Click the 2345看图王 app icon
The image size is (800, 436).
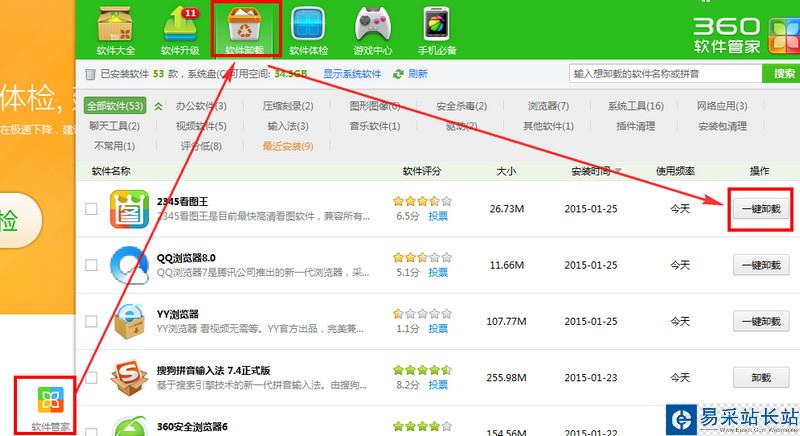click(x=130, y=209)
